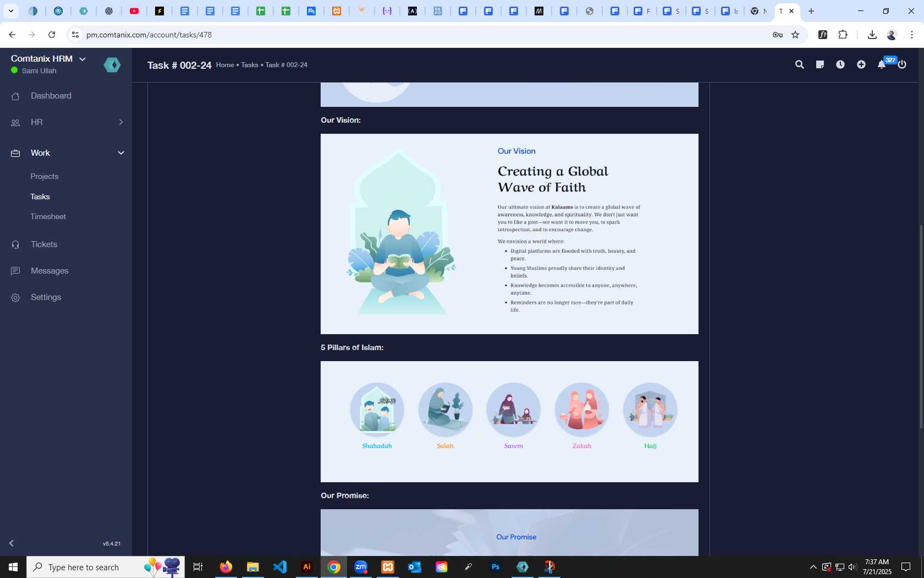Open the Our Promise image
The height and width of the screenshot is (578, 924).
click(509, 532)
